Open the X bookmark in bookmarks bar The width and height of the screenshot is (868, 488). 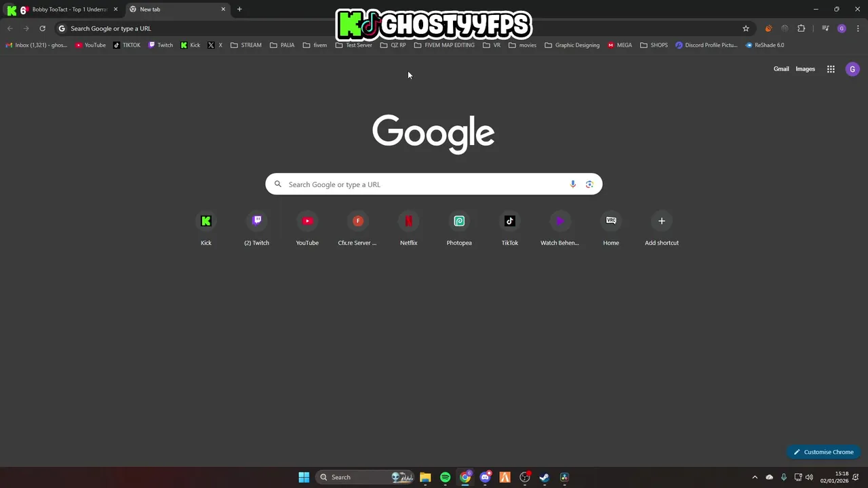215,45
